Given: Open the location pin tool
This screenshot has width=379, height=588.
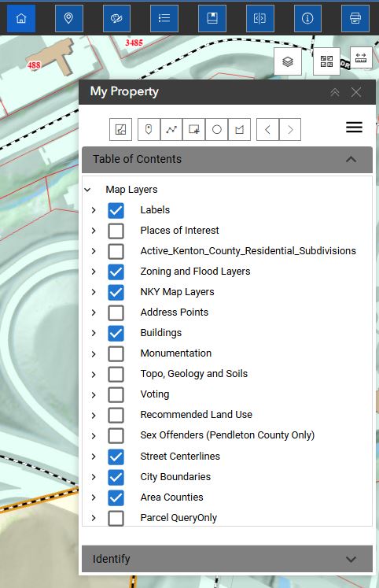Looking at the screenshot, I should pos(68,18).
